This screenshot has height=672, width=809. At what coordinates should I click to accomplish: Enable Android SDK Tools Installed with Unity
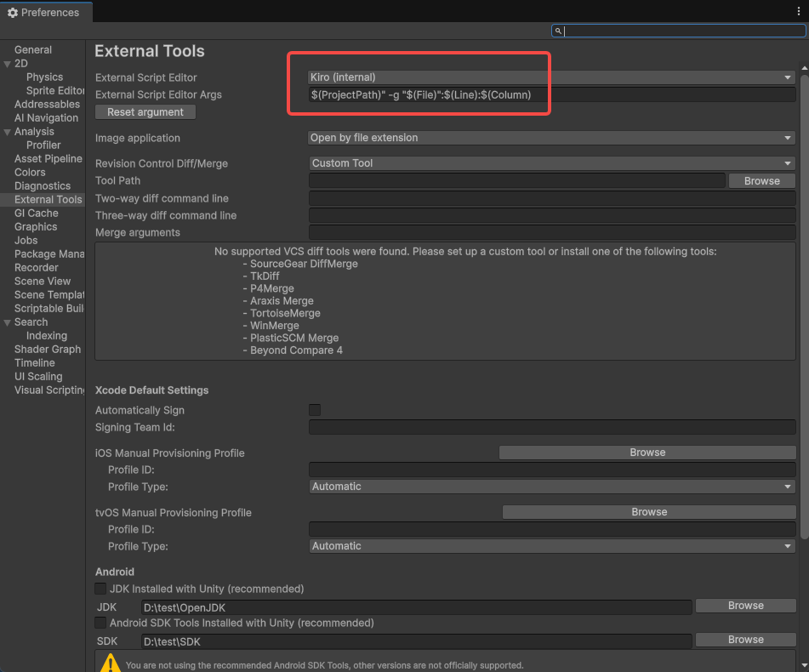(x=100, y=623)
